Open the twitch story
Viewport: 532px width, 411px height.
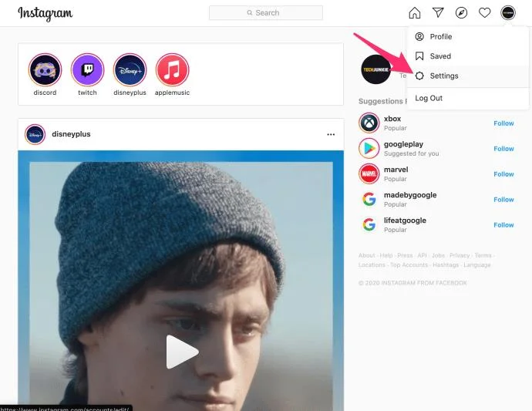tap(88, 69)
